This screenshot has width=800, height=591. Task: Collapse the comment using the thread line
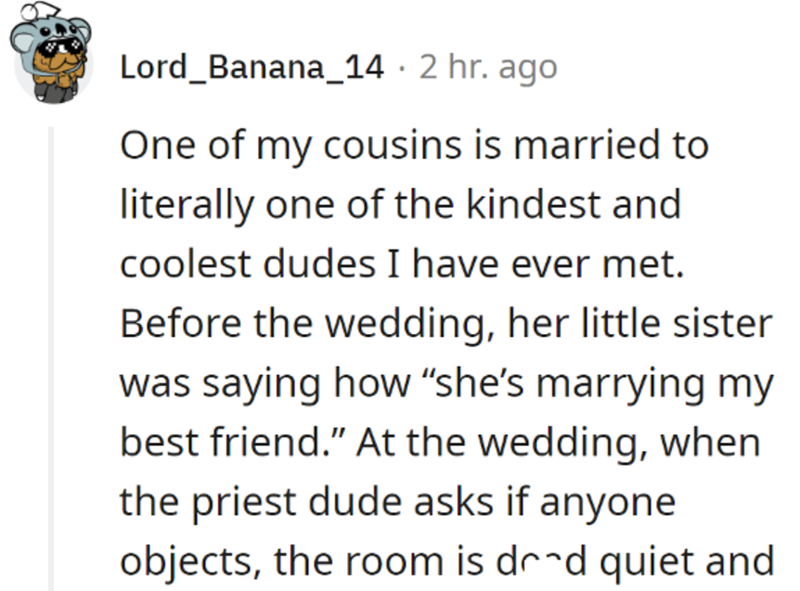[52, 360]
